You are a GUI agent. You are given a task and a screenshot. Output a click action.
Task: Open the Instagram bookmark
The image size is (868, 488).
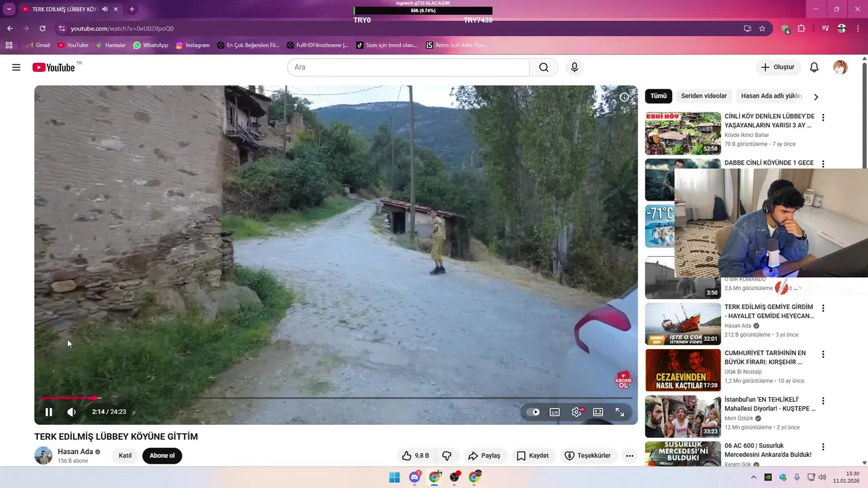coord(193,45)
